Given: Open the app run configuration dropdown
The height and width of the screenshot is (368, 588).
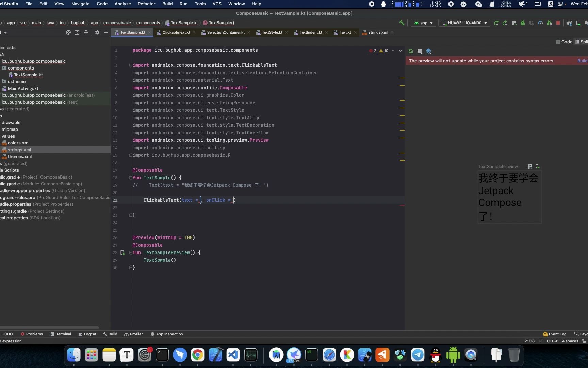Looking at the screenshot, I should 423,23.
